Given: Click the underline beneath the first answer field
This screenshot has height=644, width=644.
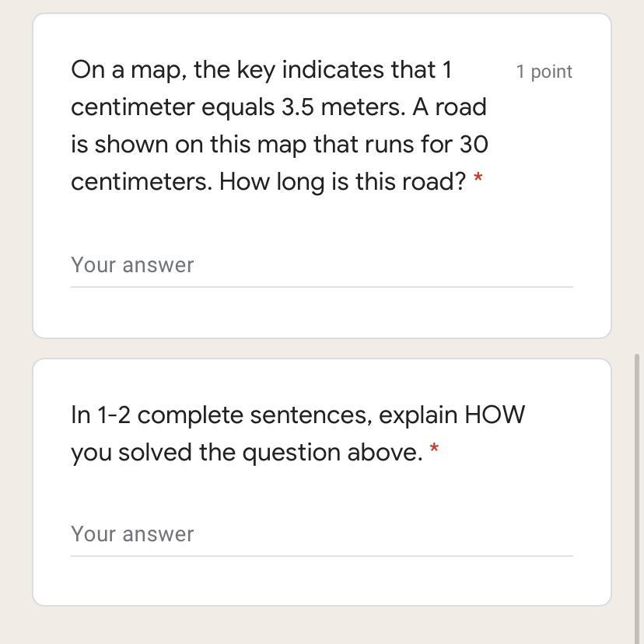Looking at the screenshot, I should tap(321, 287).
